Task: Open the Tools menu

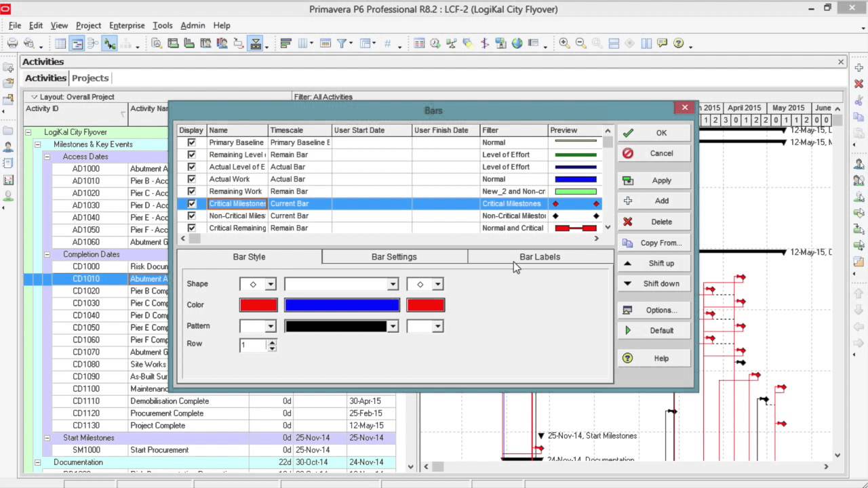Action: pyautogui.click(x=162, y=25)
